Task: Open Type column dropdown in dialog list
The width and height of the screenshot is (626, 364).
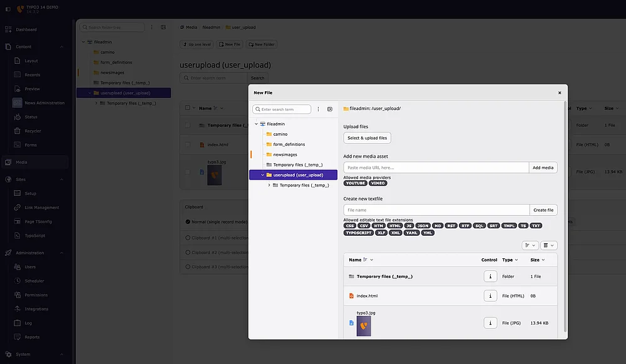Action: click(510, 260)
